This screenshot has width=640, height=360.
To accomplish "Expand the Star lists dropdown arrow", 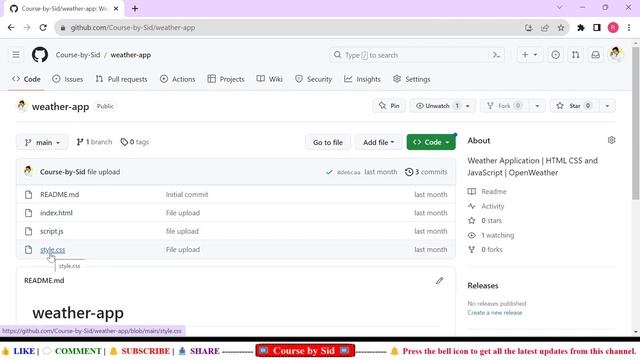I will 607,106.
